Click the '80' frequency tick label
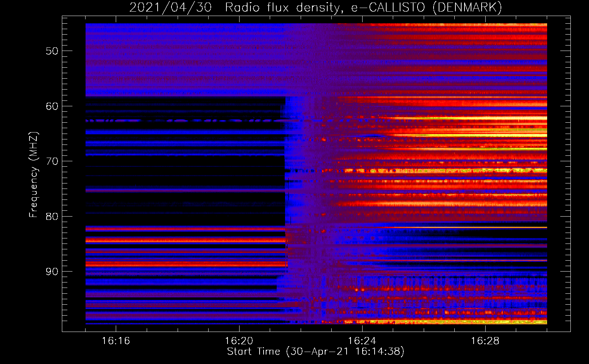This screenshot has height=364, width=589. 52,216
